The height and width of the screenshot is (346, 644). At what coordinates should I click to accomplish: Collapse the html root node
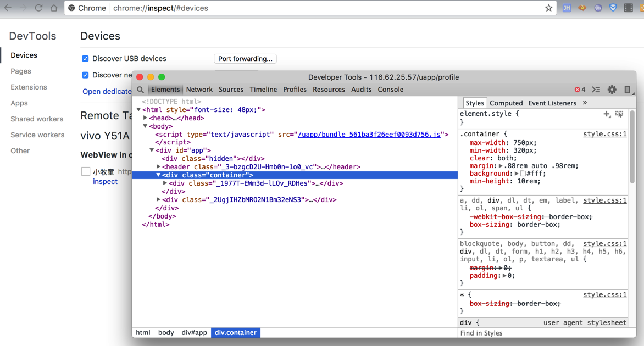139,110
